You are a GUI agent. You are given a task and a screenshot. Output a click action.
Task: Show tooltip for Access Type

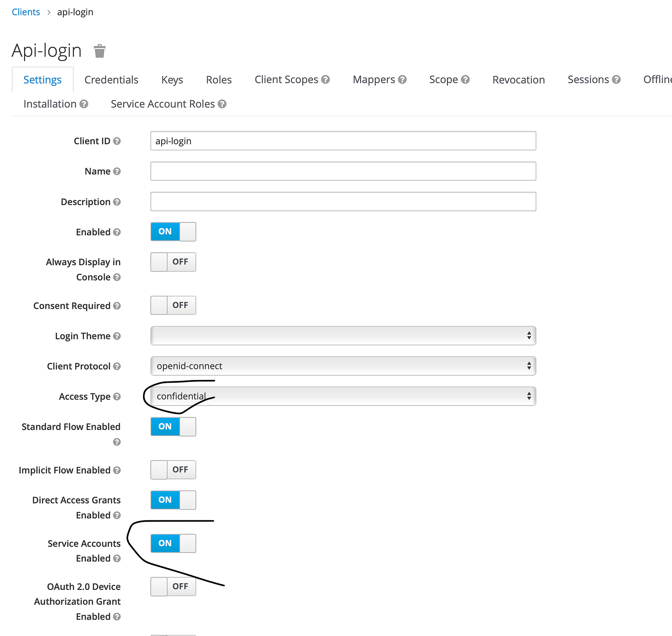coord(117,397)
